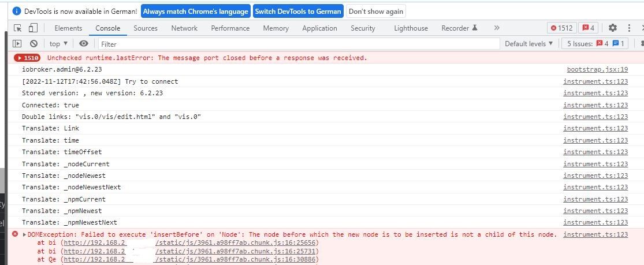This screenshot has height=265, width=644.
Task: Click the info icon in language banner
Action: click(x=17, y=11)
